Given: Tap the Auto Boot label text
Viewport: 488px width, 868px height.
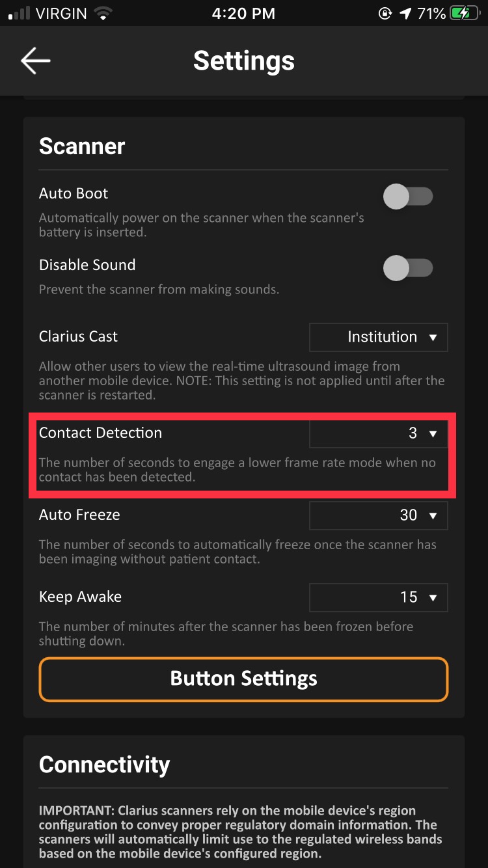Looking at the screenshot, I should 74,193.
